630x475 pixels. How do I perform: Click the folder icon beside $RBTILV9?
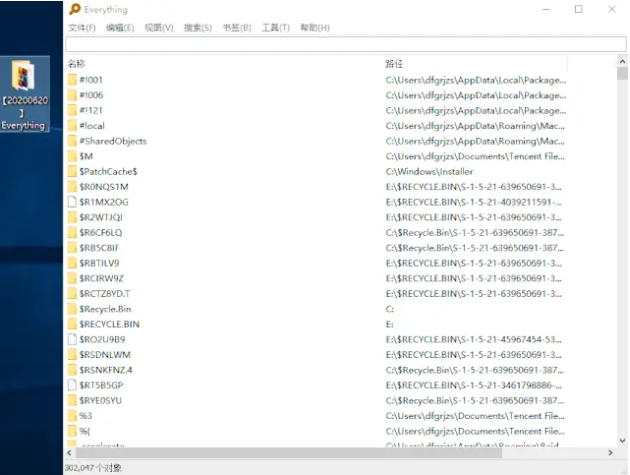click(x=72, y=263)
